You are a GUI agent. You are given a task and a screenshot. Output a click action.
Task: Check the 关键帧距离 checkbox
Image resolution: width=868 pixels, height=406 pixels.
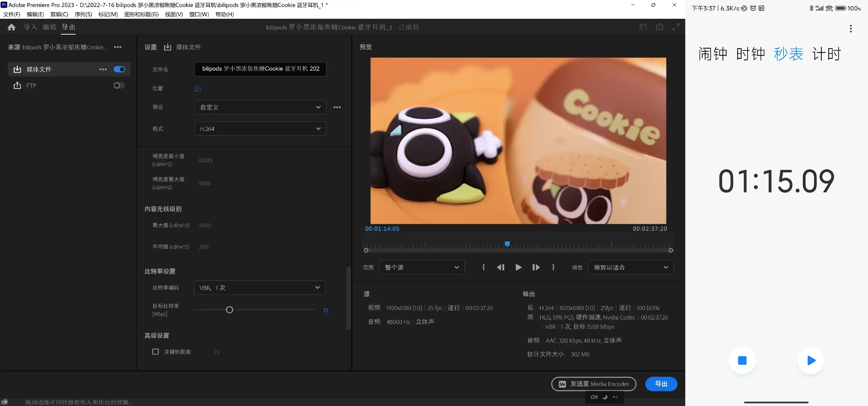click(155, 352)
